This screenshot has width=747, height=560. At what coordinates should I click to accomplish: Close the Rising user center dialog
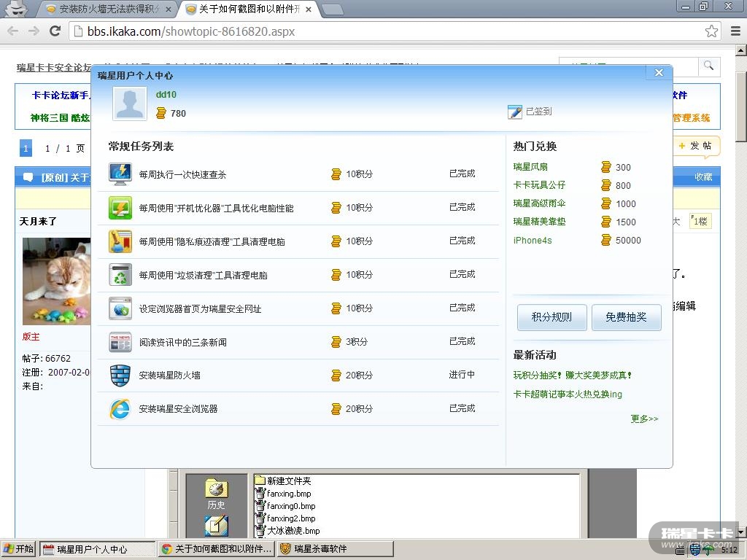(x=659, y=72)
